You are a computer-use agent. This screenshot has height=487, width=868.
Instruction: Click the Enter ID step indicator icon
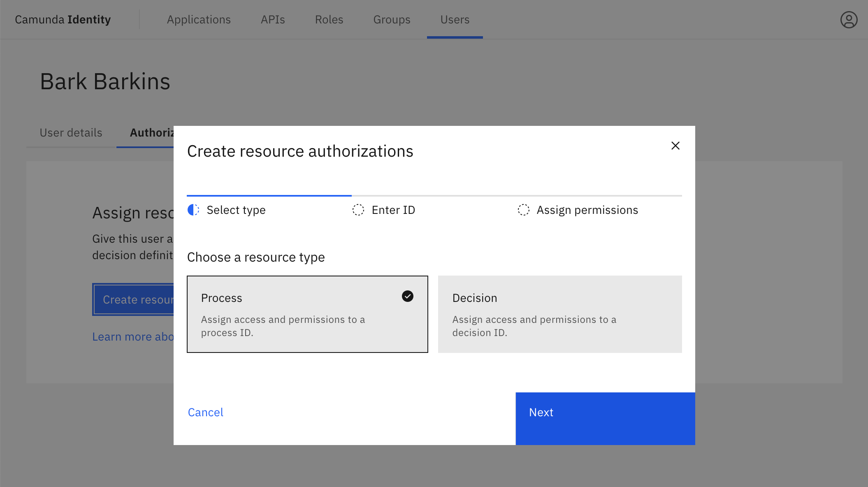tap(358, 210)
